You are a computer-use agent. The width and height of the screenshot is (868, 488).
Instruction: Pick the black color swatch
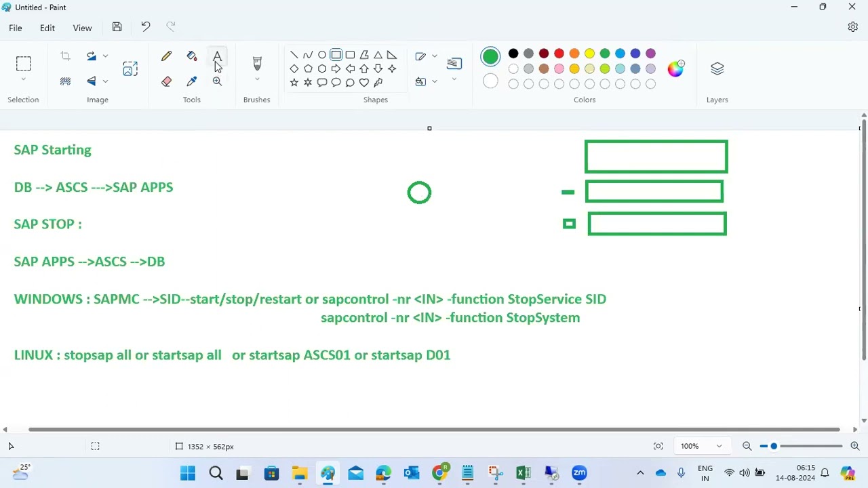coord(513,54)
